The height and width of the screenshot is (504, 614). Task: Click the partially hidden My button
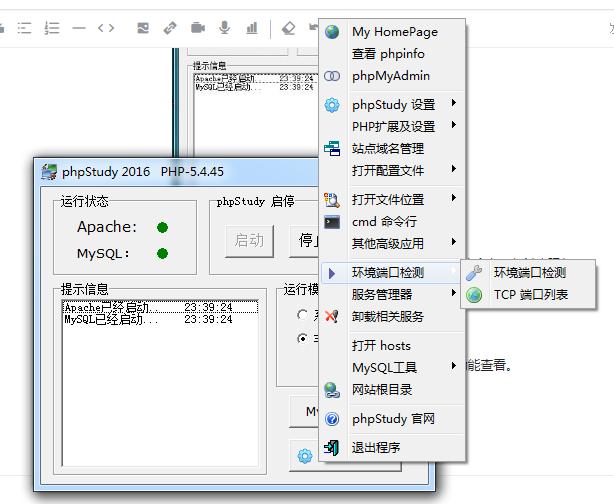point(304,411)
